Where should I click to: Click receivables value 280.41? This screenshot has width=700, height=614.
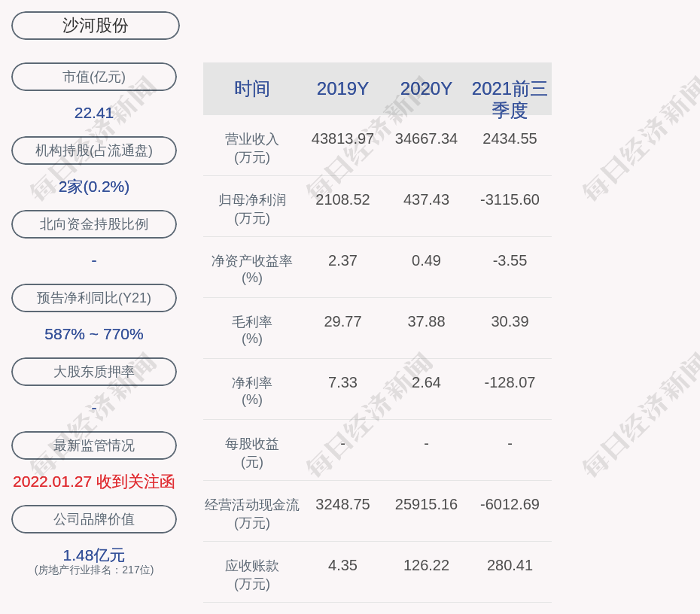(x=510, y=565)
